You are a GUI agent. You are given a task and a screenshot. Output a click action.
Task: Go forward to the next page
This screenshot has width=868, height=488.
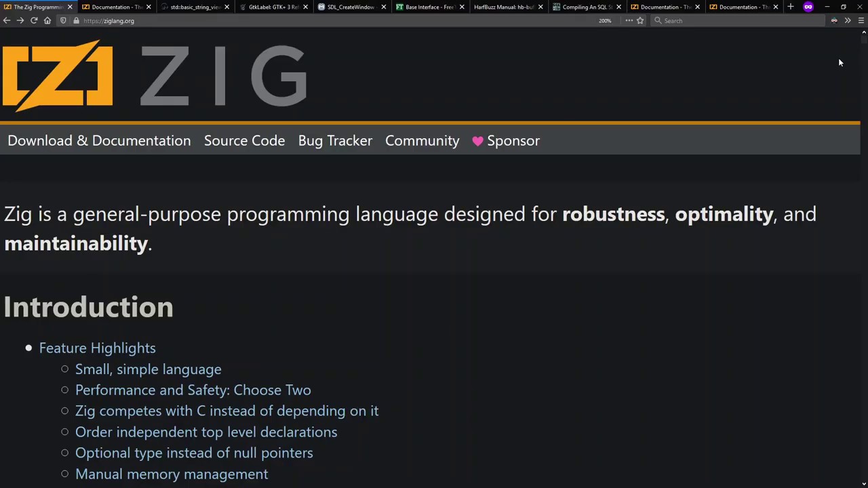20,20
